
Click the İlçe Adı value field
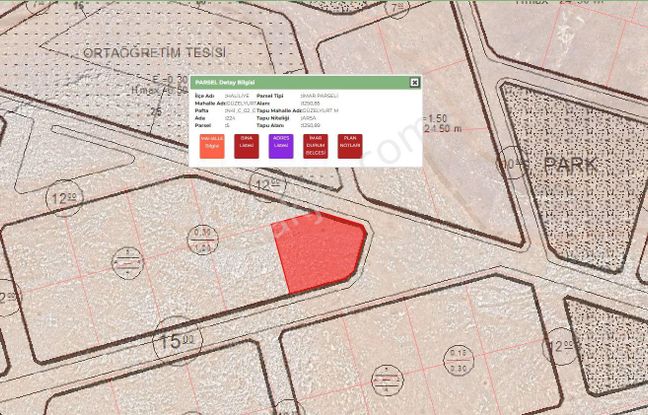click(x=236, y=96)
